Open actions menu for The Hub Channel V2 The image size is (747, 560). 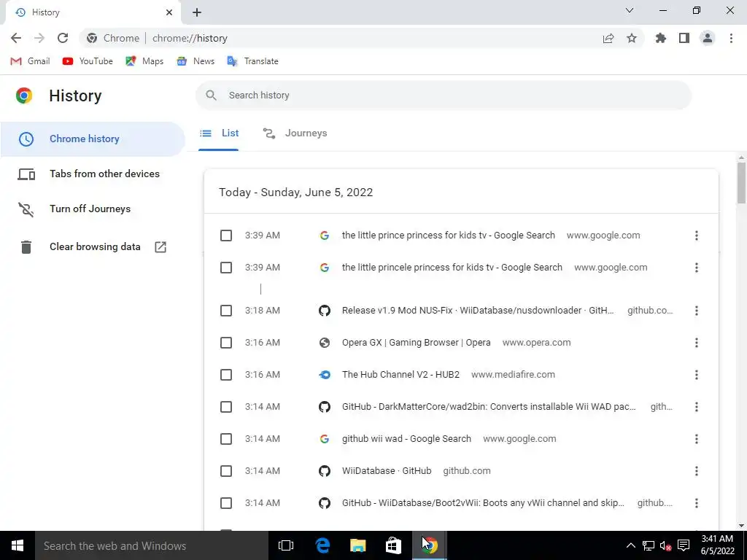tap(696, 375)
